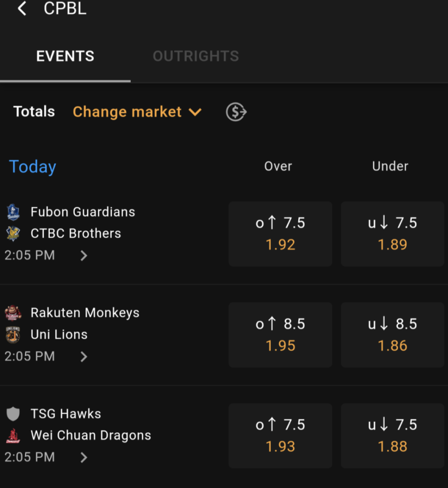This screenshot has width=448, height=488.
Task: Choose Under 7.5 at 1.88 odds
Action: tap(392, 436)
